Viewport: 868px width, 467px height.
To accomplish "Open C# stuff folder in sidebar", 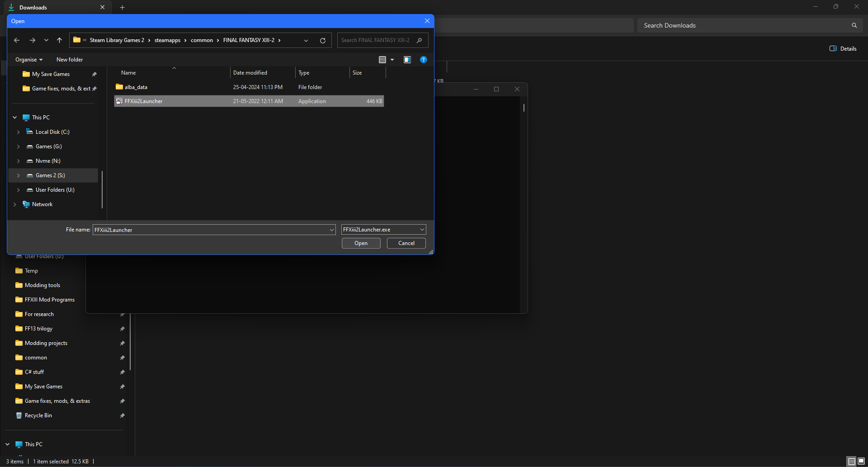I will pos(34,372).
